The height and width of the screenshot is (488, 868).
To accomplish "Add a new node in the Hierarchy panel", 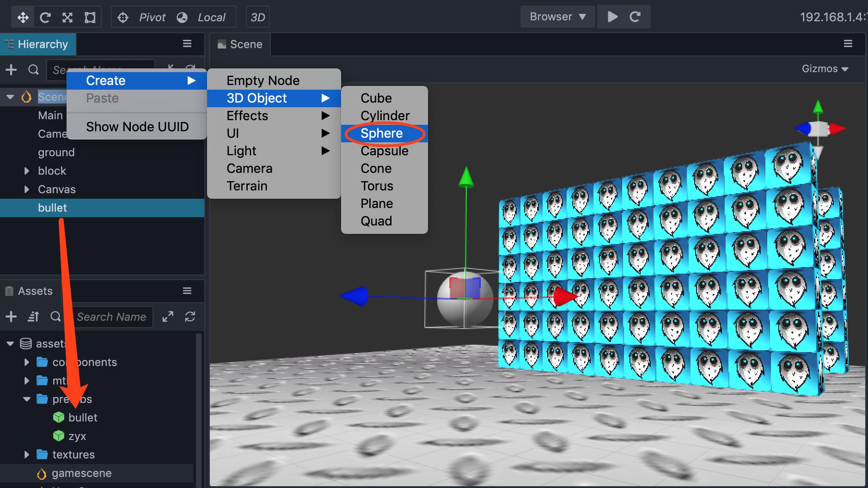I will pyautogui.click(x=11, y=69).
